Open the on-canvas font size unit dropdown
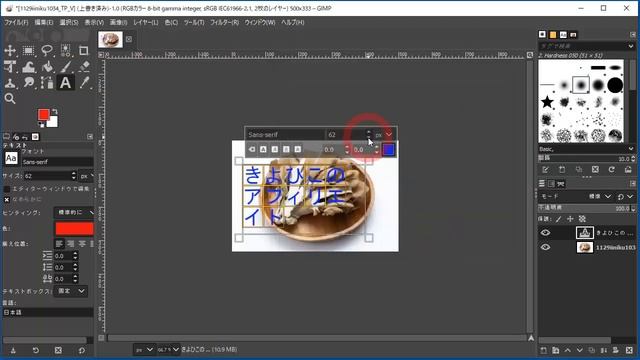The height and width of the screenshot is (360, 640). (384, 134)
